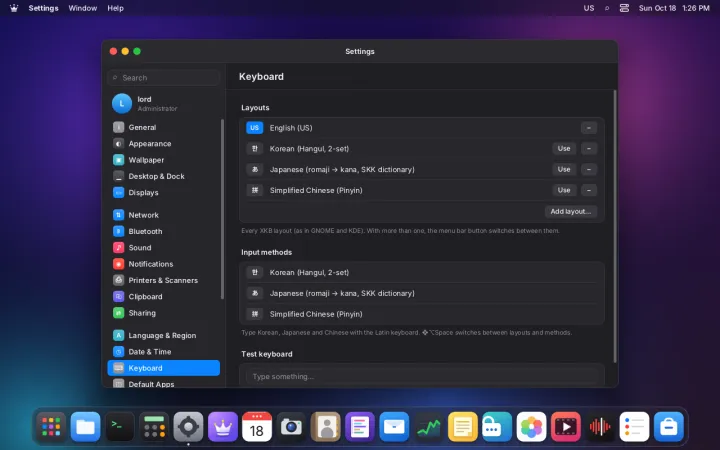Open control center in menu bar
The height and width of the screenshot is (450, 720).
coord(624,8)
